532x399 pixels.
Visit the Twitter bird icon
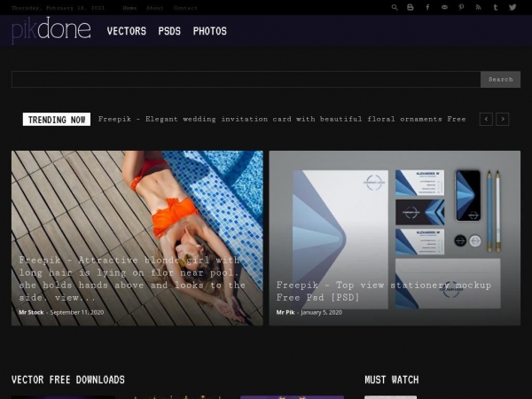click(512, 7)
